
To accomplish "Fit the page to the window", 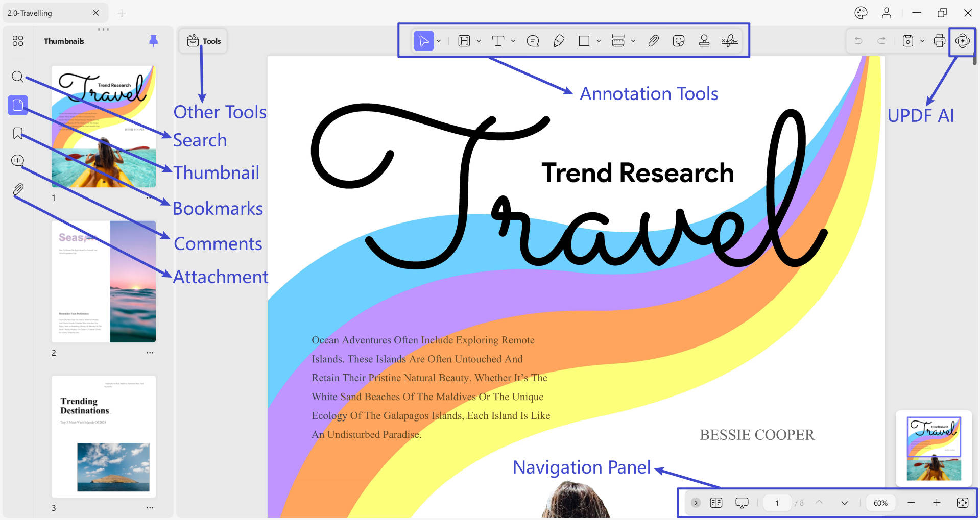I will point(962,503).
